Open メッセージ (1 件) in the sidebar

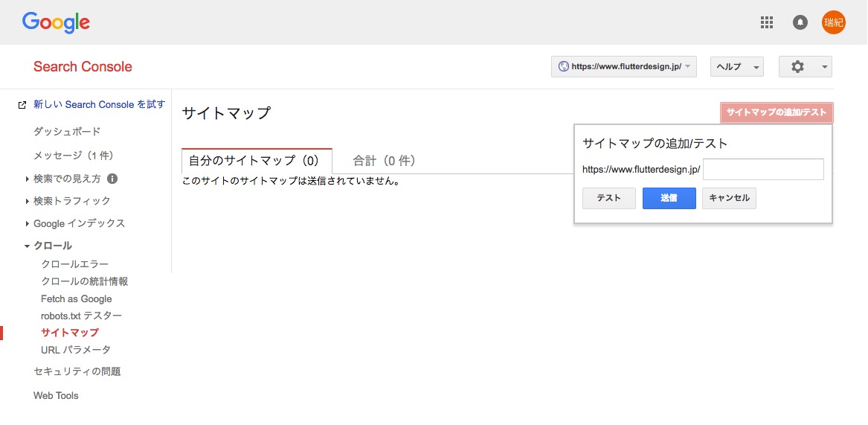coord(74,155)
